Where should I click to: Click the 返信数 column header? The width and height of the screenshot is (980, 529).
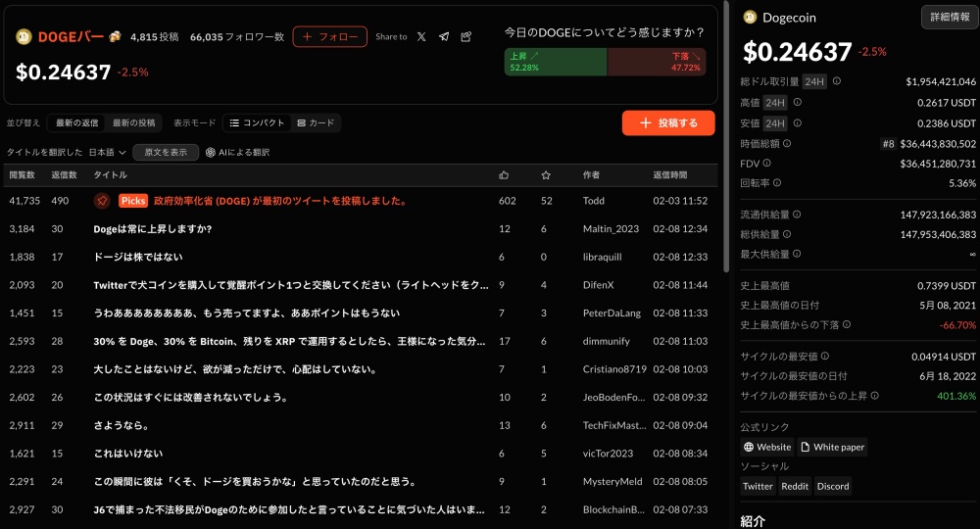[64, 175]
